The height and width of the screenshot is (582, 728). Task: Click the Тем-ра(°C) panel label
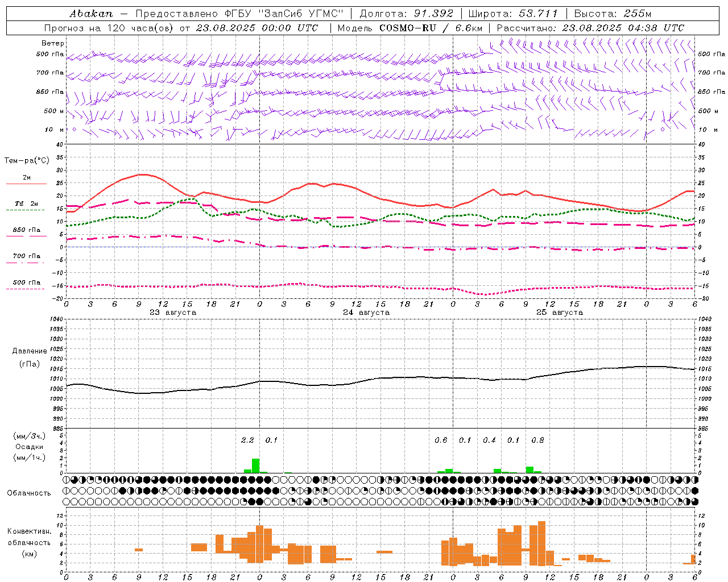[27, 161]
